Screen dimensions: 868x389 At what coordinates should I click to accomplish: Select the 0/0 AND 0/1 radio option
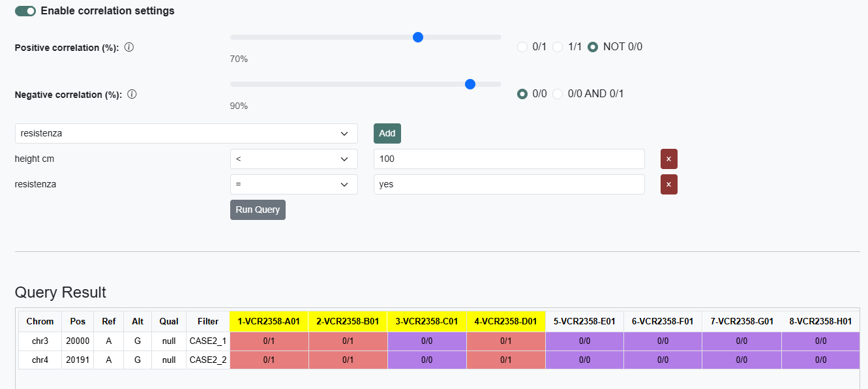[x=558, y=94]
